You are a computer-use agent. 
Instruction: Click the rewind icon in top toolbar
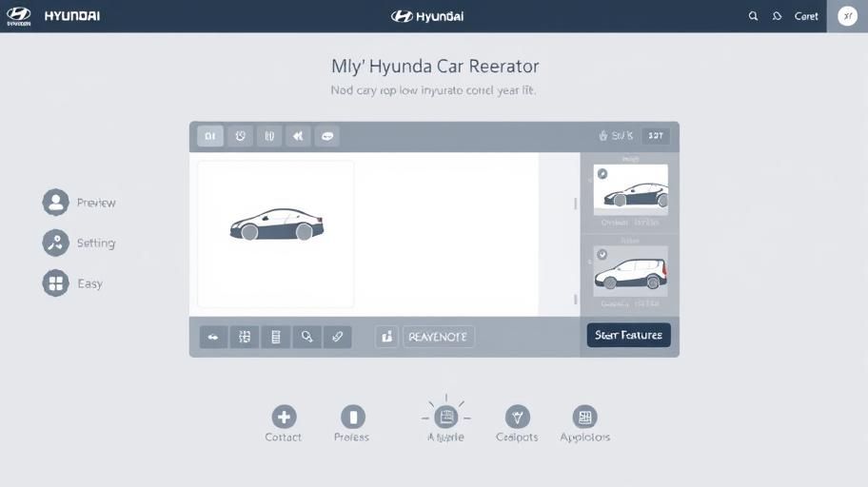(x=298, y=136)
